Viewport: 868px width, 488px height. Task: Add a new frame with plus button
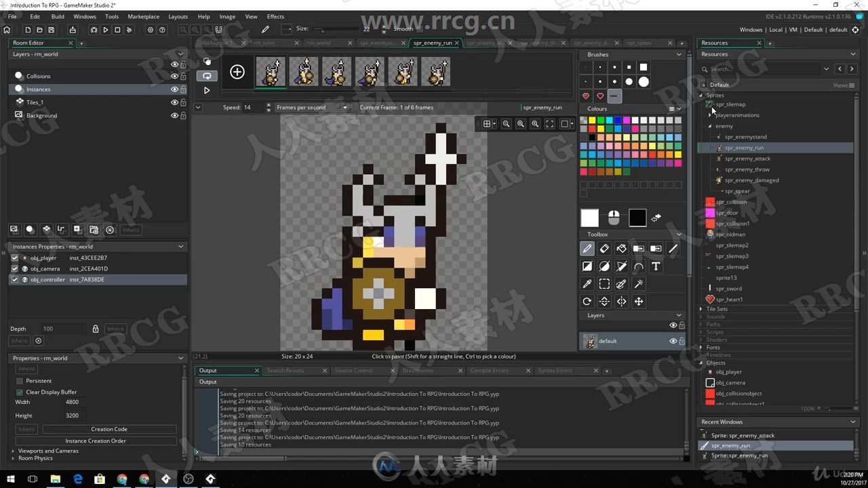(237, 72)
